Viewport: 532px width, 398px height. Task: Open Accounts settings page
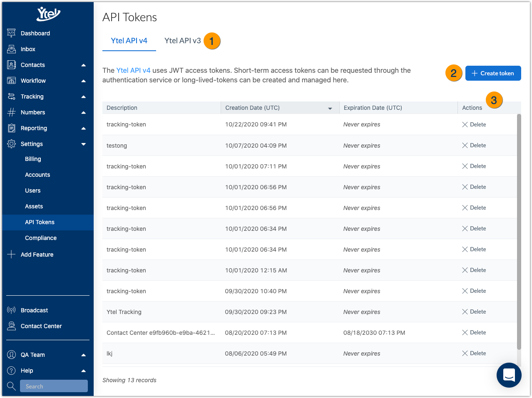[37, 175]
